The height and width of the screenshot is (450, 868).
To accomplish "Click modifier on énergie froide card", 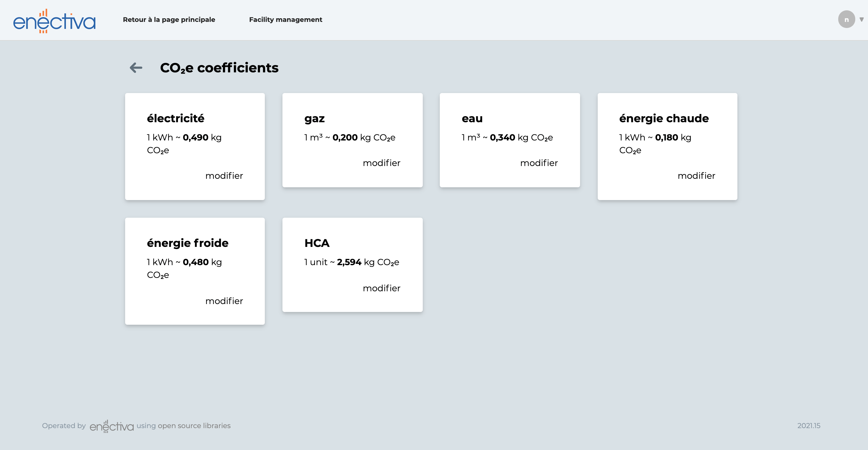I will pos(224,301).
